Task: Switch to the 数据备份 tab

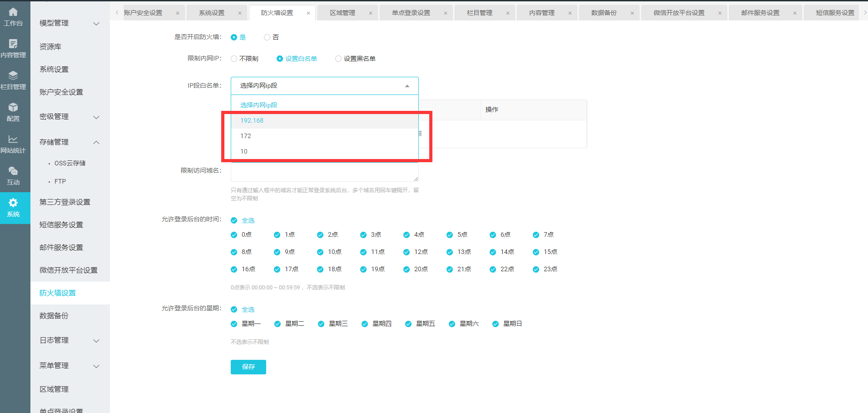Action: [x=604, y=13]
